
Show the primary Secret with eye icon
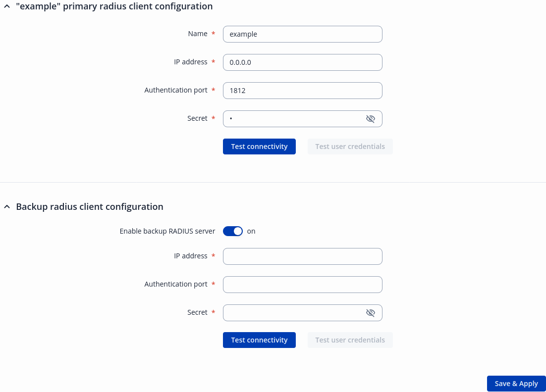tap(370, 119)
